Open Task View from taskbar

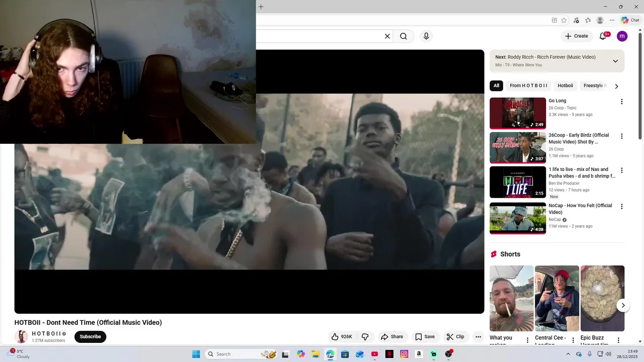click(x=285, y=354)
